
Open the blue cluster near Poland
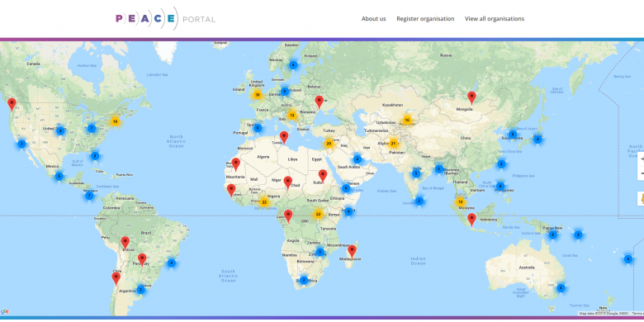285,91
